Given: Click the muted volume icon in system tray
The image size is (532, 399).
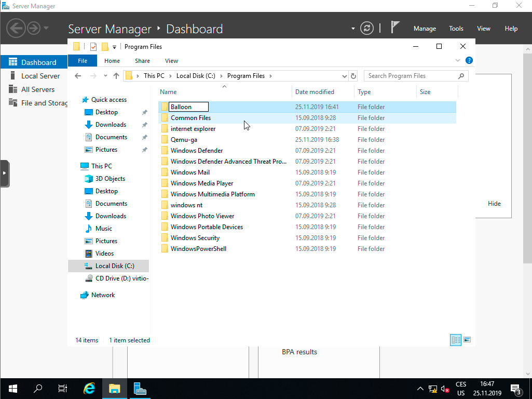Looking at the screenshot, I should (x=445, y=389).
